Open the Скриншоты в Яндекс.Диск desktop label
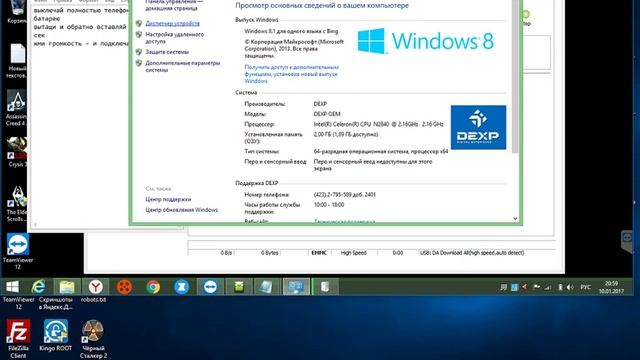 point(56,303)
